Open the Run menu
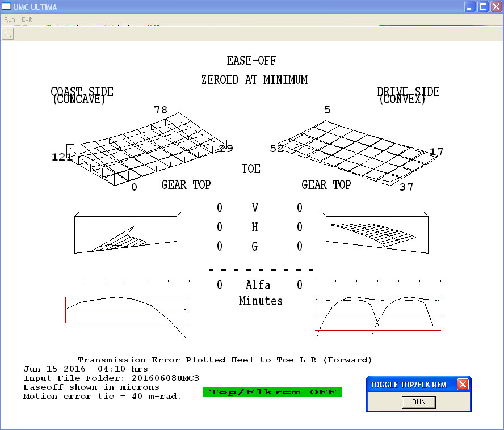 10,19
